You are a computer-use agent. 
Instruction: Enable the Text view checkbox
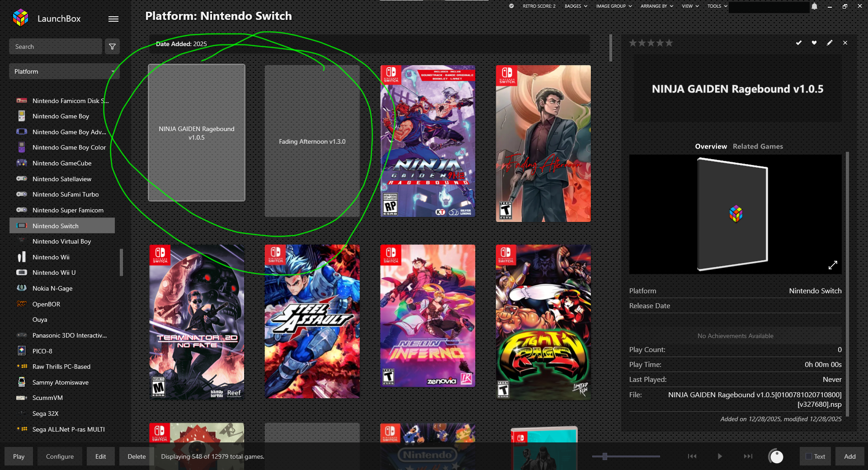pyautogui.click(x=809, y=456)
